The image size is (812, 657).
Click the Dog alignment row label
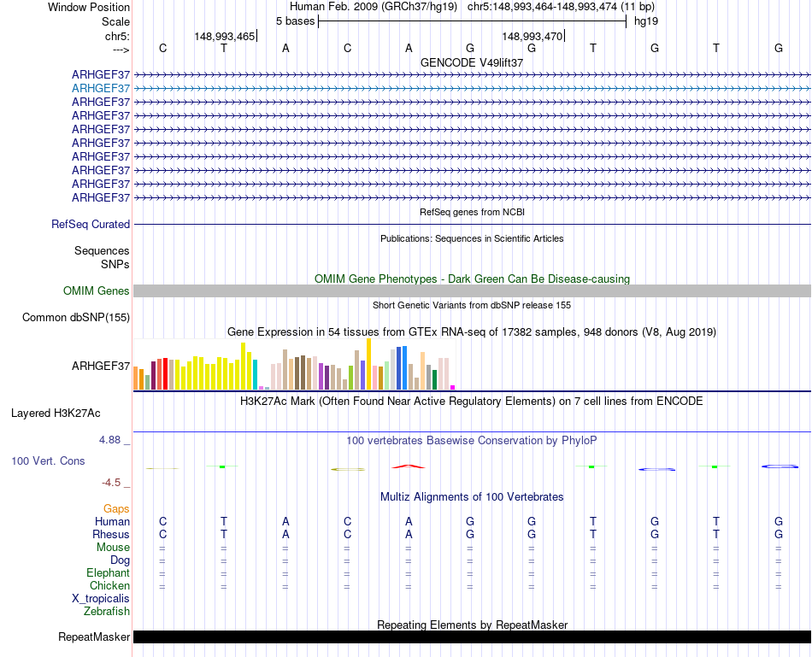[120, 560]
